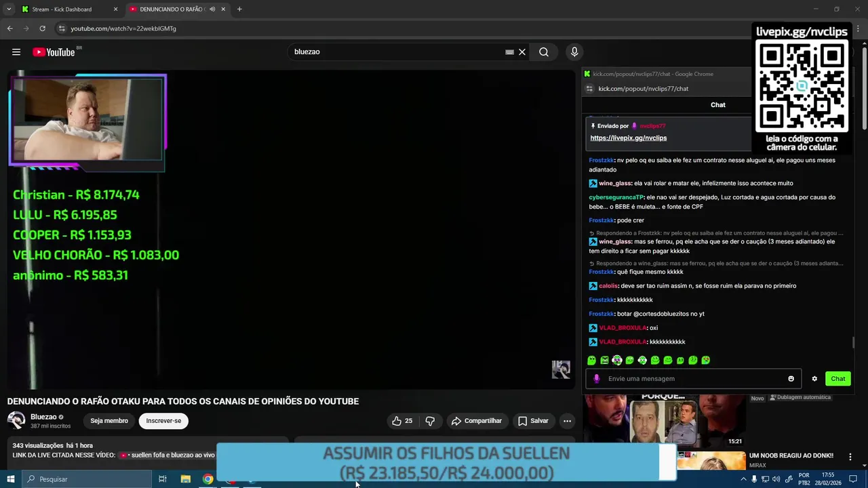Click the Kick chat popout address bar

(x=644, y=89)
